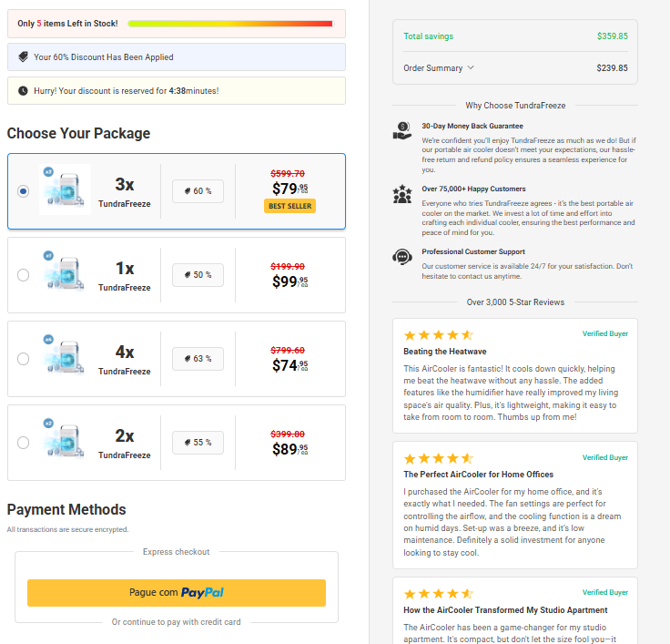This screenshot has height=644, width=670.
Task: Click the Verified Buyer label on the Home Offices review
Action: tap(605, 457)
